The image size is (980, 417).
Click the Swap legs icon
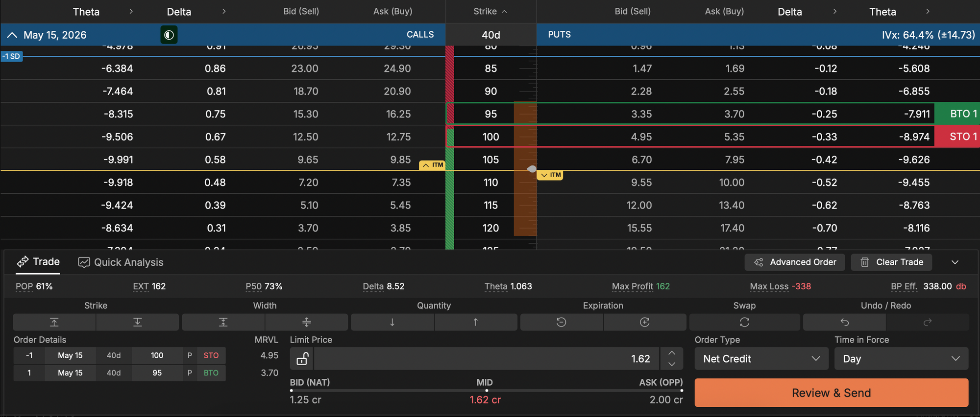coord(744,322)
